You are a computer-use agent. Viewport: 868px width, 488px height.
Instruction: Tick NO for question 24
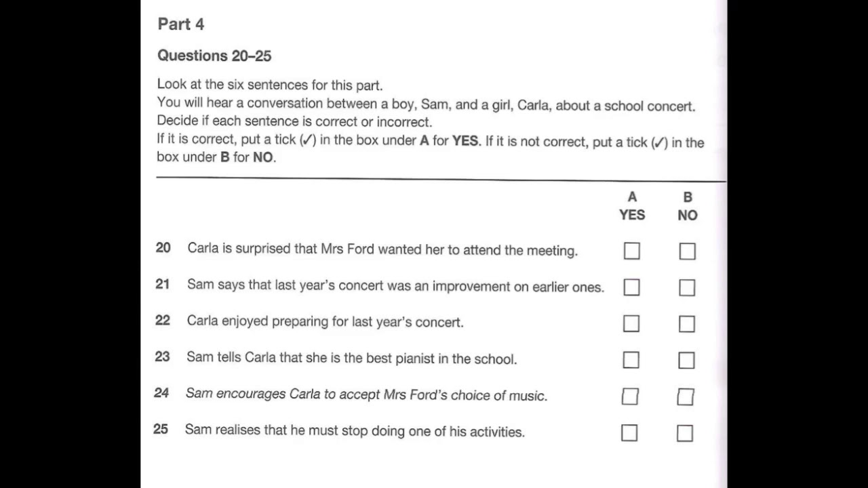[x=686, y=397]
